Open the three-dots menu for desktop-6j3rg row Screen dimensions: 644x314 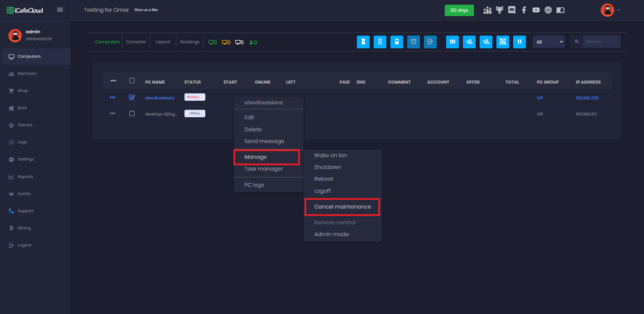[112, 114]
